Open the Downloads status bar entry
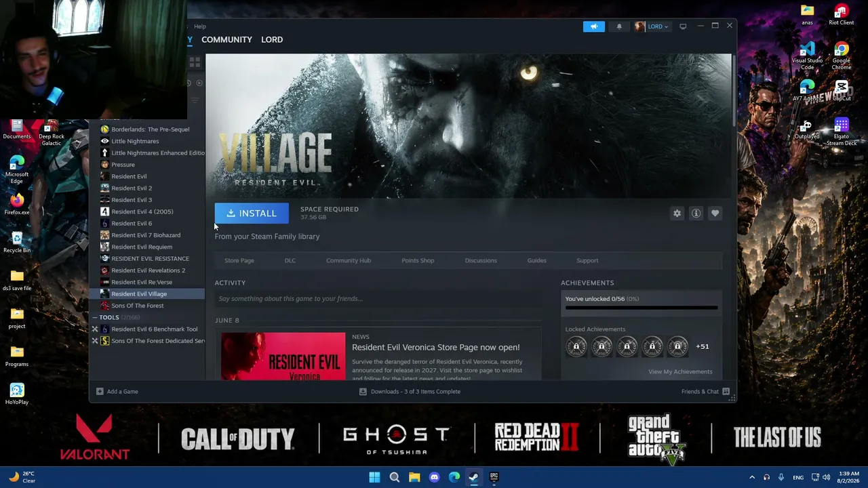This screenshot has width=868, height=488. (x=410, y=392)
